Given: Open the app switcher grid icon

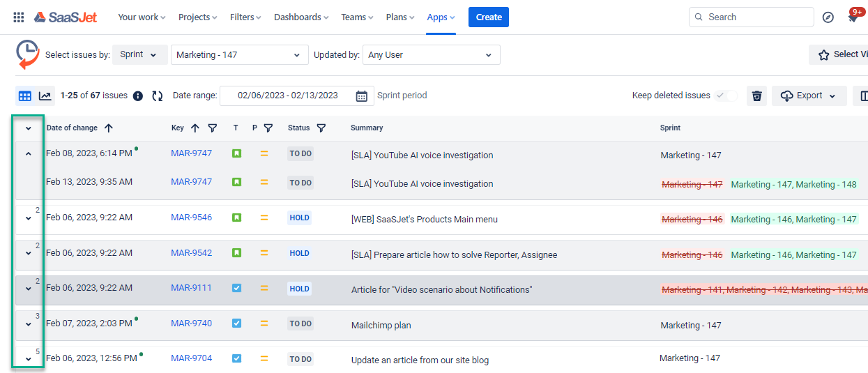Looking at the screenshot, I should [x=19, y=17].
